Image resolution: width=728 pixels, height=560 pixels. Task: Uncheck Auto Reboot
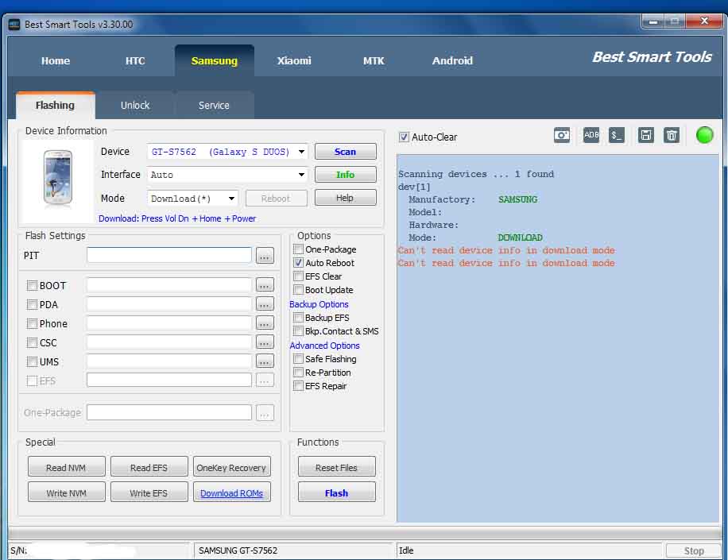click(299, 263)
